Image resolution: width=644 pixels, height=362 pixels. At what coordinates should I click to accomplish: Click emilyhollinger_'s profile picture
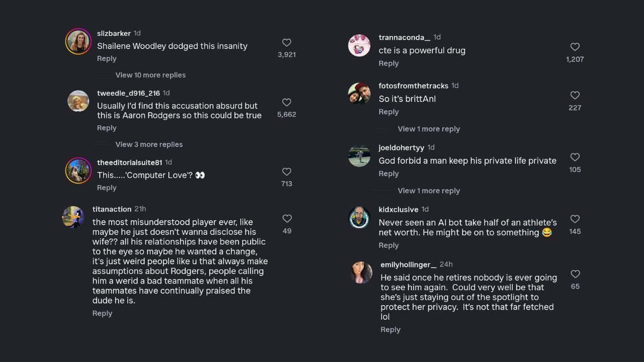pyautogui.click(x=360, y=273)
